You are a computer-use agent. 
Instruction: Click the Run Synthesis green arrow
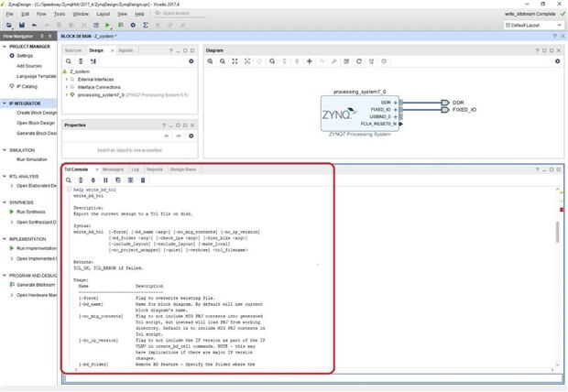(x=11, y=212)
